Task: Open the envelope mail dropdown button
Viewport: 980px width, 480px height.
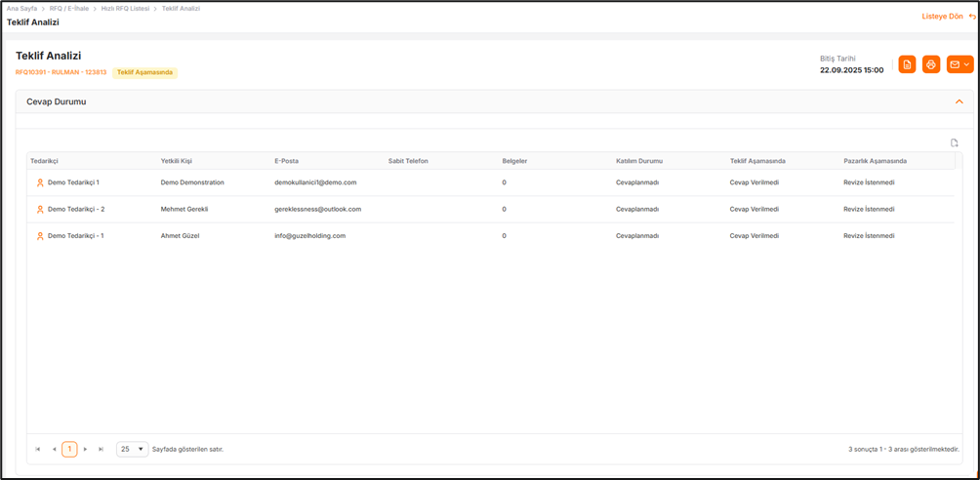Action: click(x=960, y=64)
